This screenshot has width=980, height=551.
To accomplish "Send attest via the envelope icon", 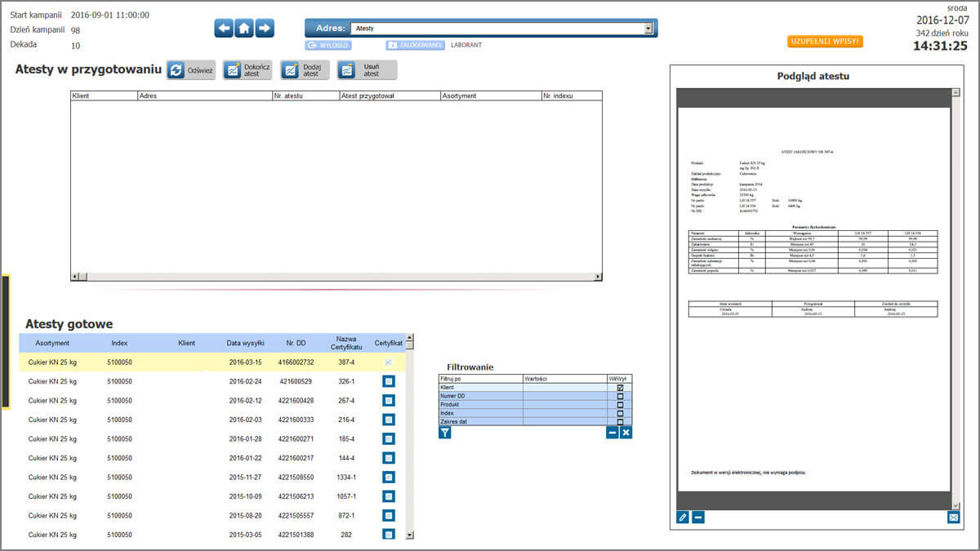I will [x=954, y=517].
